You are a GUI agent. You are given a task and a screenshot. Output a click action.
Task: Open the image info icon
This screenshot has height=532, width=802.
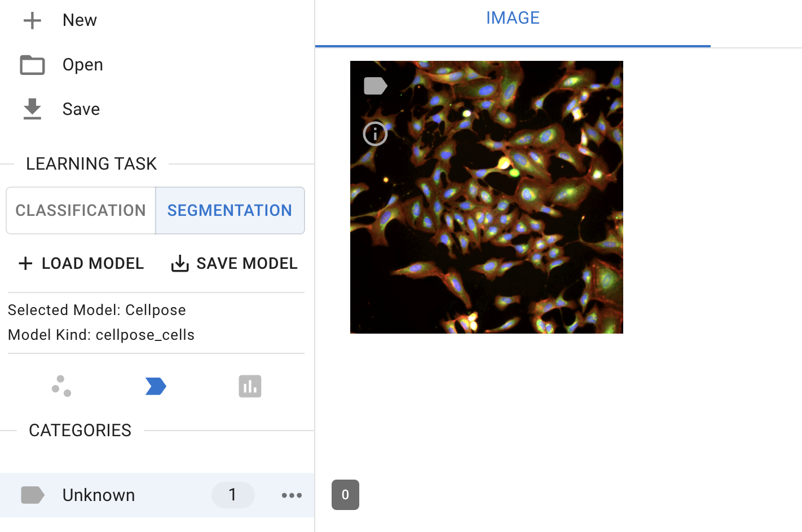point(375,134)
